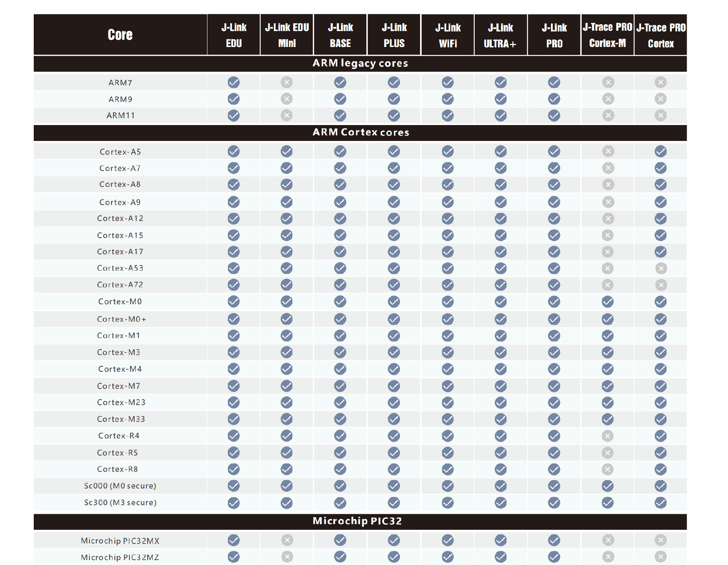
Task: Click the ARM11 checkmark under J-Link PRO
Action: [x=554, y=115]
